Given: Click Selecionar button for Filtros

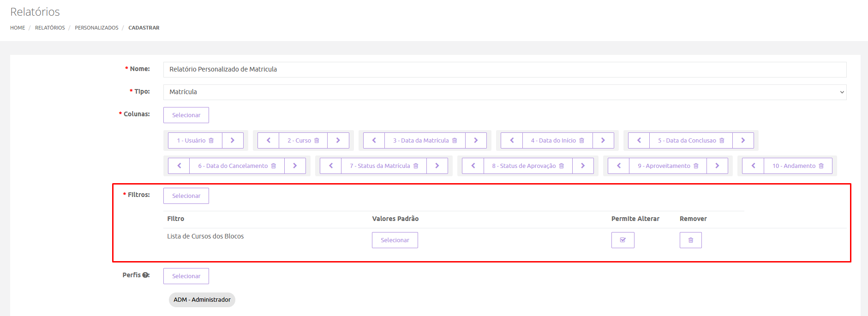Looking at the screenshot, I should pyautogui.click(x=186, y=196).
